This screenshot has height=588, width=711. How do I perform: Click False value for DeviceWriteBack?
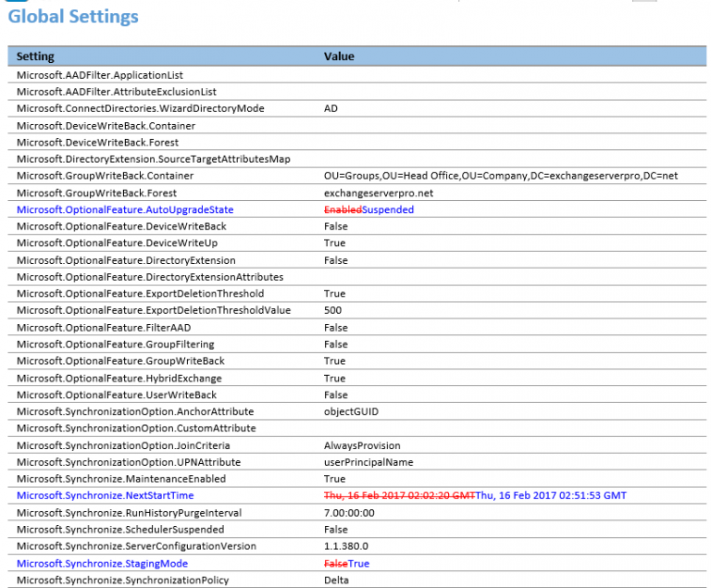coord(335,226)
